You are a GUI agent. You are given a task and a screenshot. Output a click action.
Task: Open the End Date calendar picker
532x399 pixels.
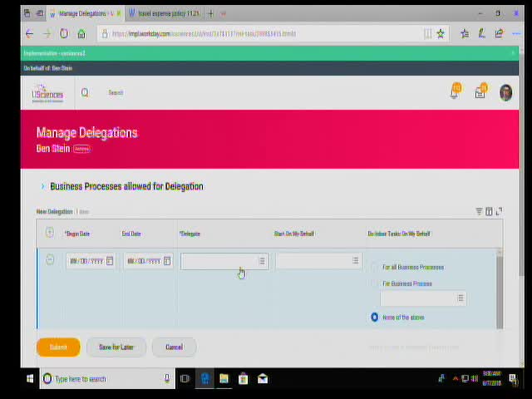tap(167, 261)
